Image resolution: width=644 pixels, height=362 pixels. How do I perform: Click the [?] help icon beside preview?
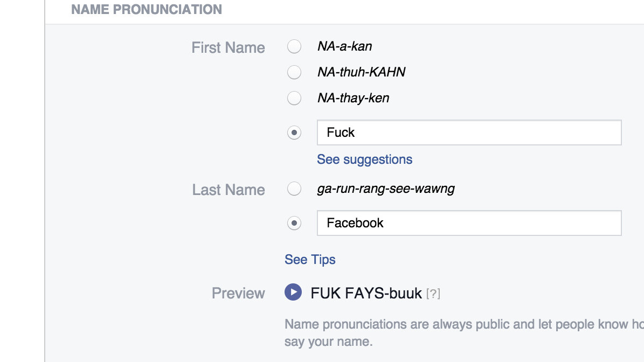point(433,294)
